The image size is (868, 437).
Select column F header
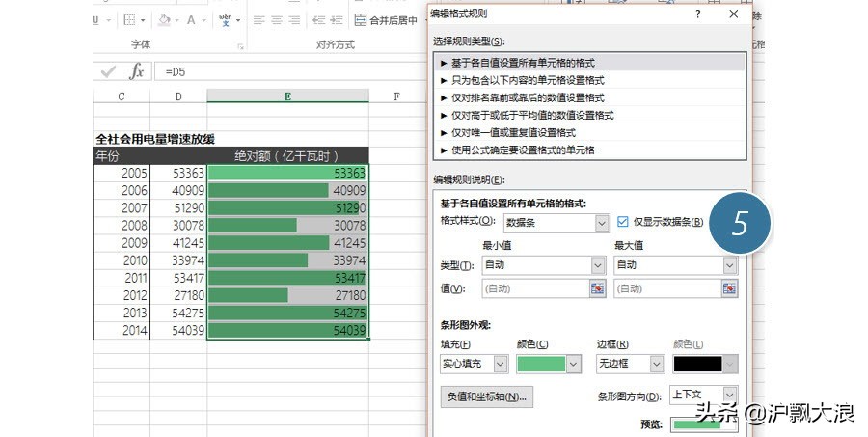[x=396, y=96]
